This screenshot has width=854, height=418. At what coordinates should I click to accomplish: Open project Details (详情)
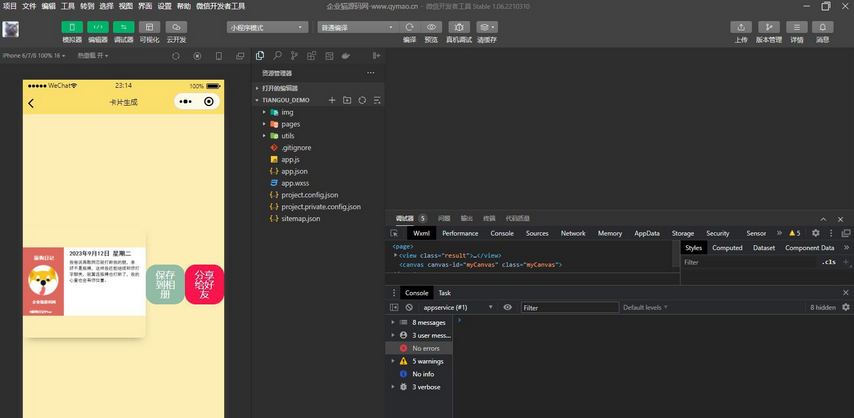[797, 27]
